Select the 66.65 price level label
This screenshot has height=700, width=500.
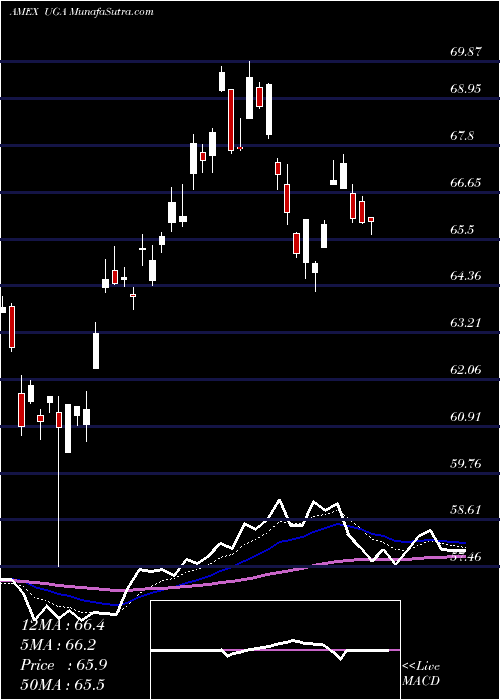point(466,183)
